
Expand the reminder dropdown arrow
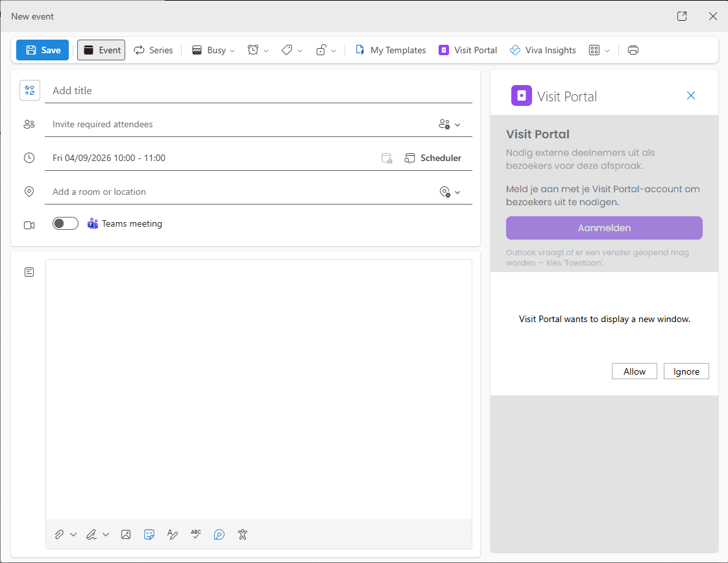266,51
